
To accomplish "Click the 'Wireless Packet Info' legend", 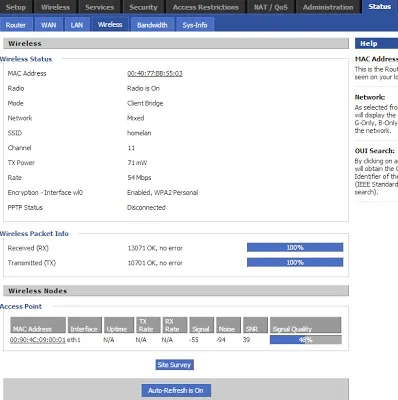I will point(34,234).
